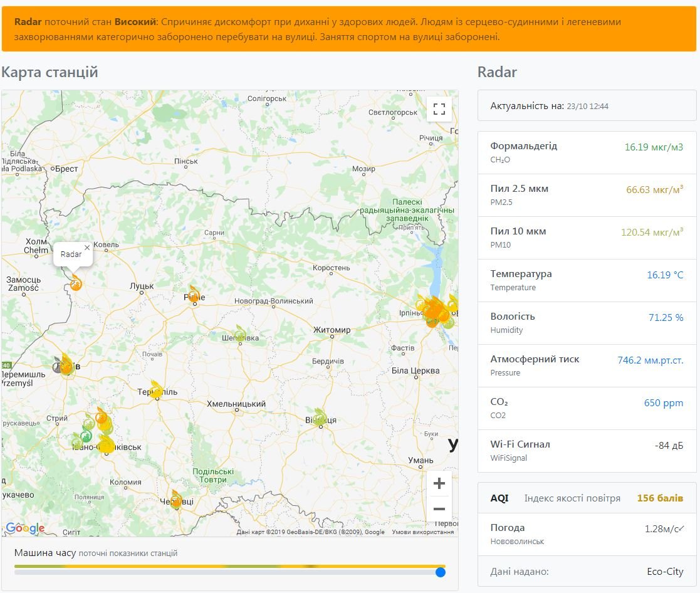
Task: Close the Radar map popup
Action: click(x=87, y=248)
